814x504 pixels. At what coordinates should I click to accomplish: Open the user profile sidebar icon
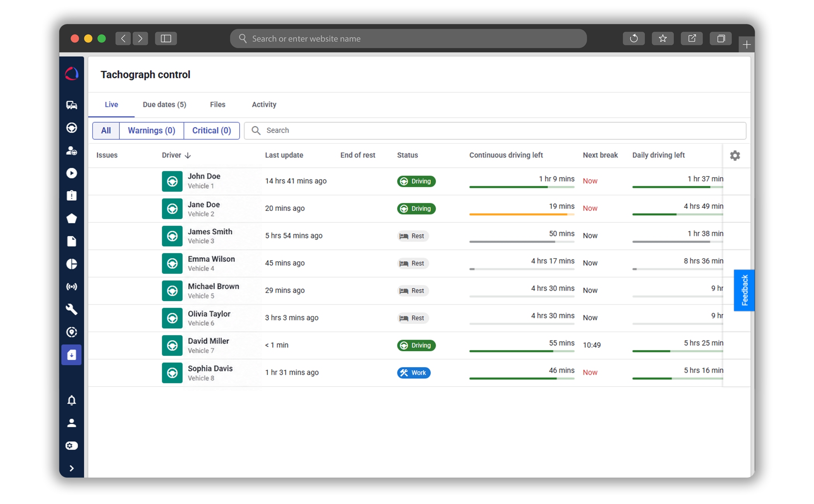[72, 423]
